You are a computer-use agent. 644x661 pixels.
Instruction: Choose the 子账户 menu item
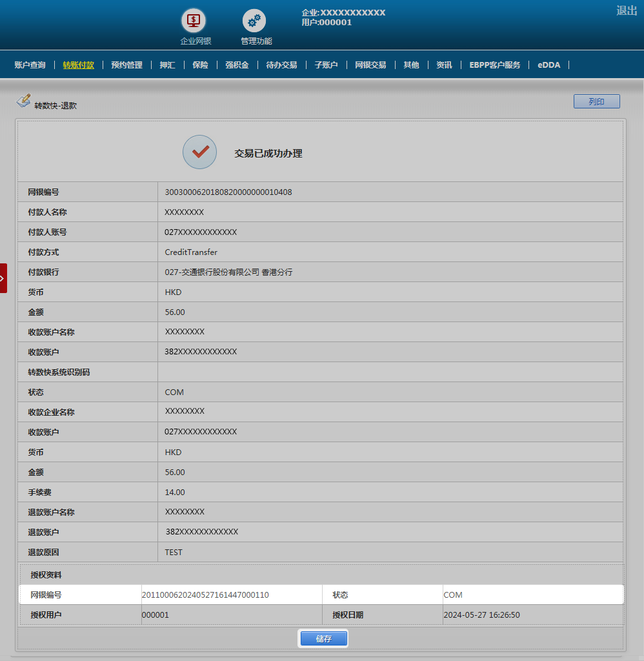coord(326,65)
